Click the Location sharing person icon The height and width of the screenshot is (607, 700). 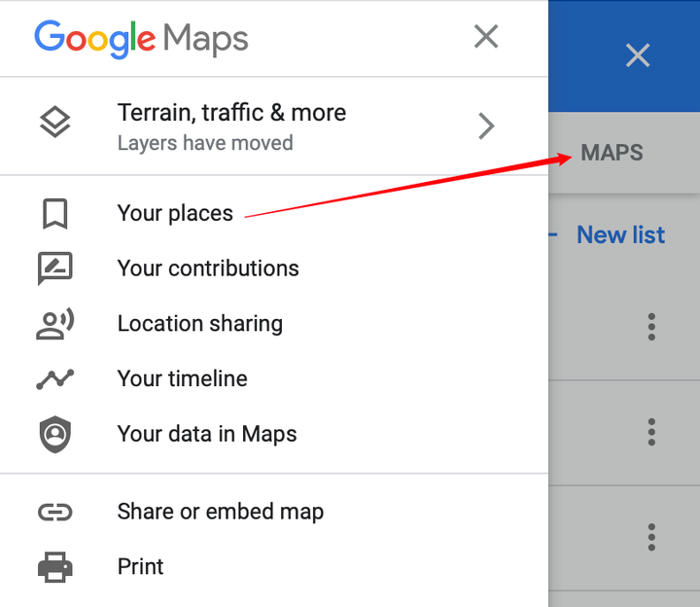pyautogui.click(x=54, y=324)
